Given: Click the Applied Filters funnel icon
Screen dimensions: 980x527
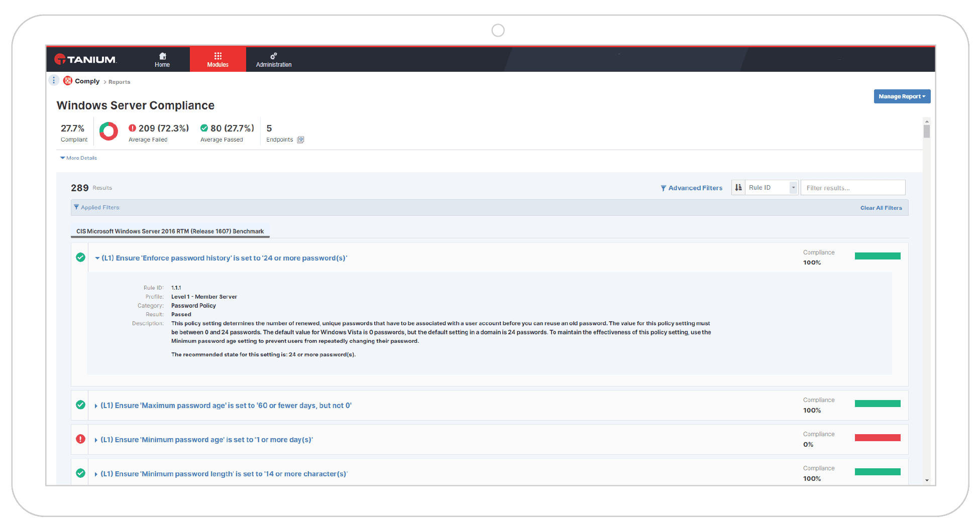Looking at the screenshot, I should pos(76,207).
